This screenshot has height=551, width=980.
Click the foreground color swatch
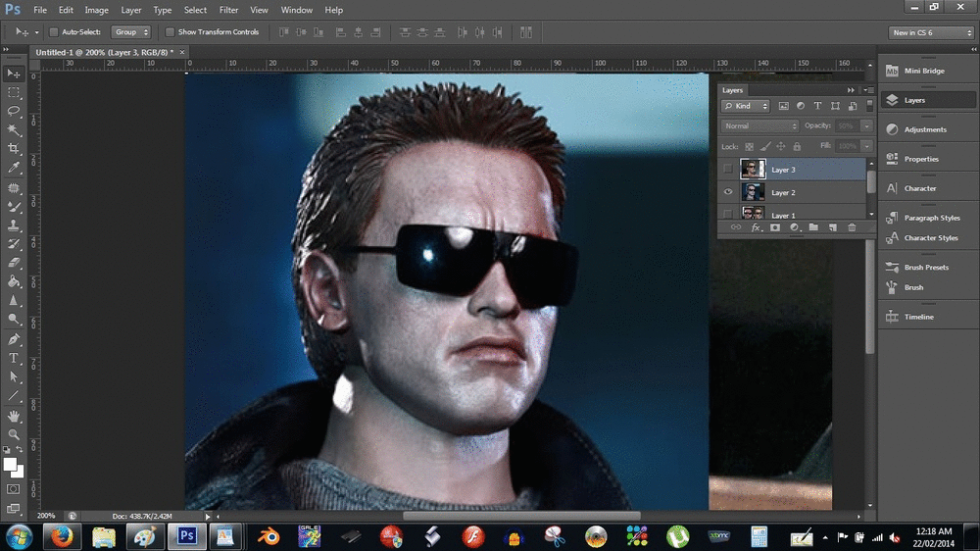pos(10,464)
